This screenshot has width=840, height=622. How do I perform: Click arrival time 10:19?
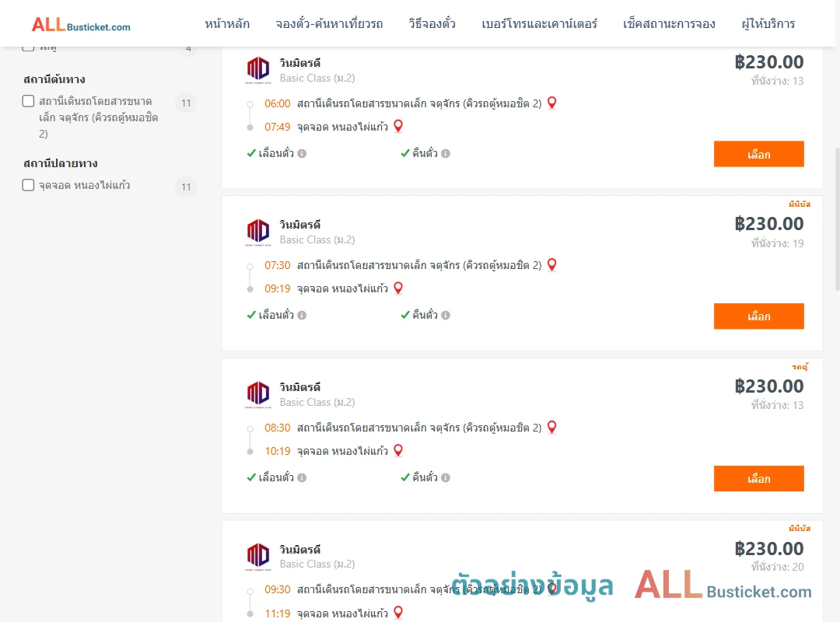[x=278, y=451]
